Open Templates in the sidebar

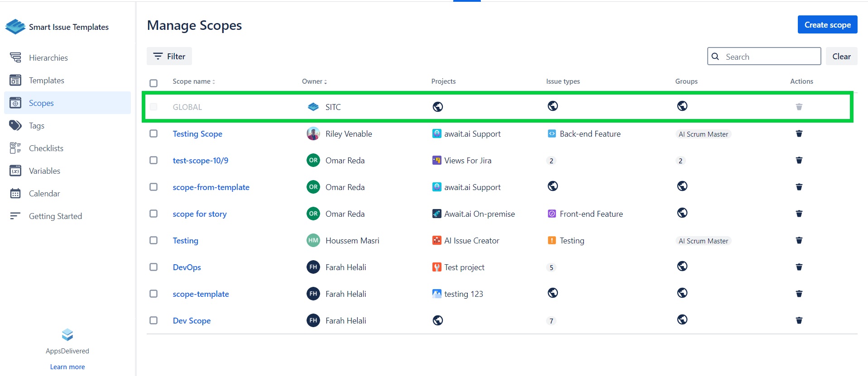[x=46, y=80]
